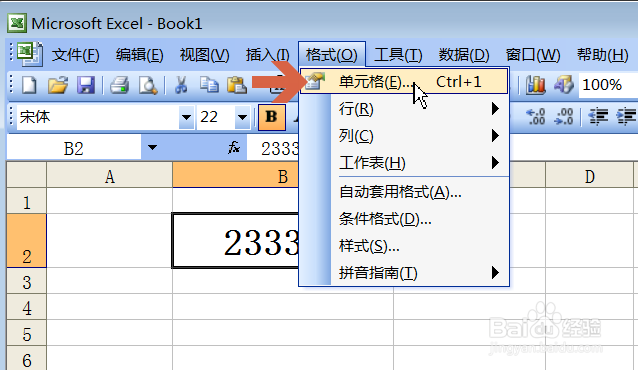Open the 编辑(E) Edit menu

coord(140,55)
